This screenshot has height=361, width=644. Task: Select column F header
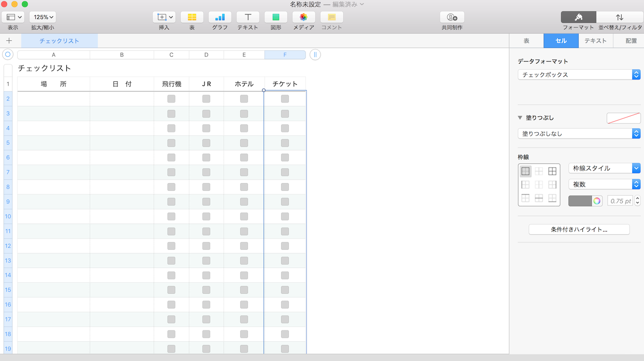coord(285,55)
